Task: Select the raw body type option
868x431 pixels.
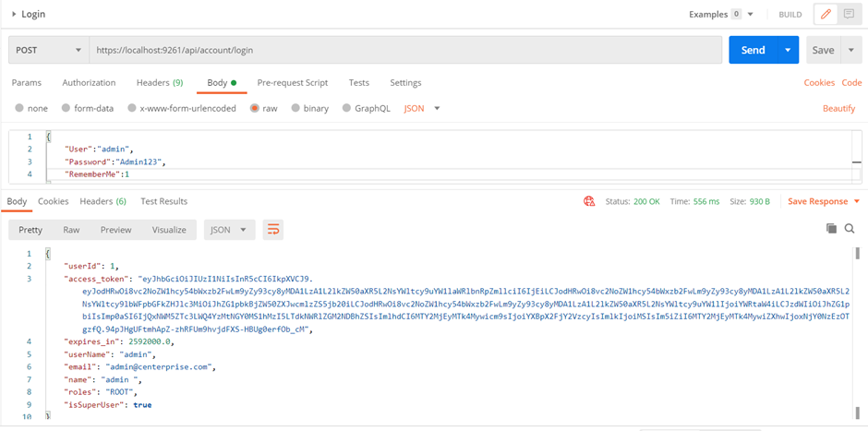Action: coord(256,108)
